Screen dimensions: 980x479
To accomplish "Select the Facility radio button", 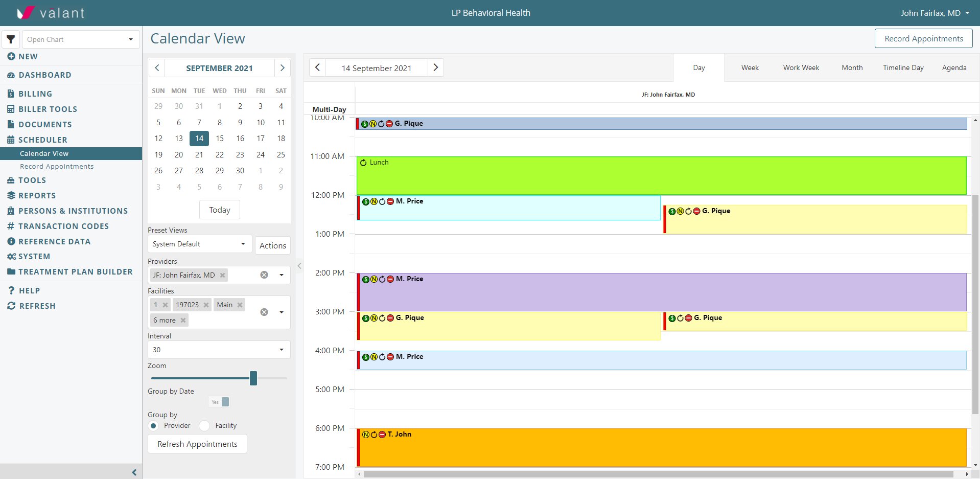I will (204, 426).
